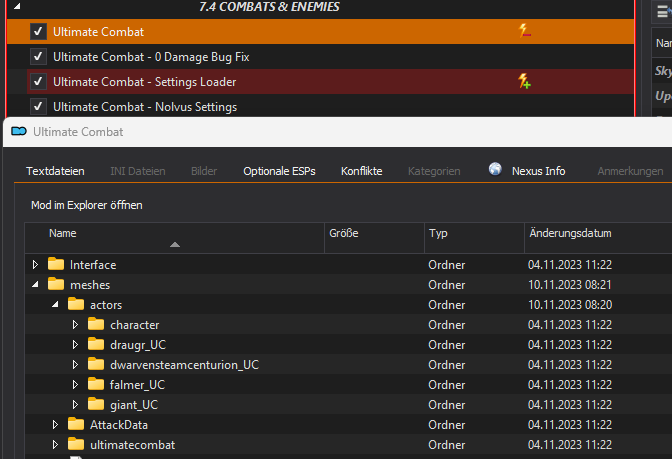
Task: Switch to the Anmerkungen tab
Action: (x=630, y=171)
